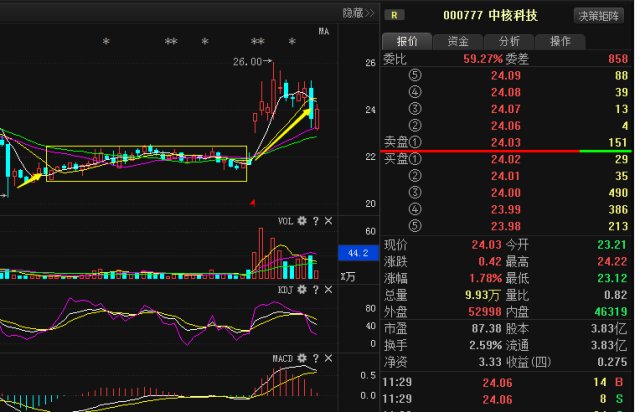
Task: Open the 分析 tab
Action: (509, 41)
